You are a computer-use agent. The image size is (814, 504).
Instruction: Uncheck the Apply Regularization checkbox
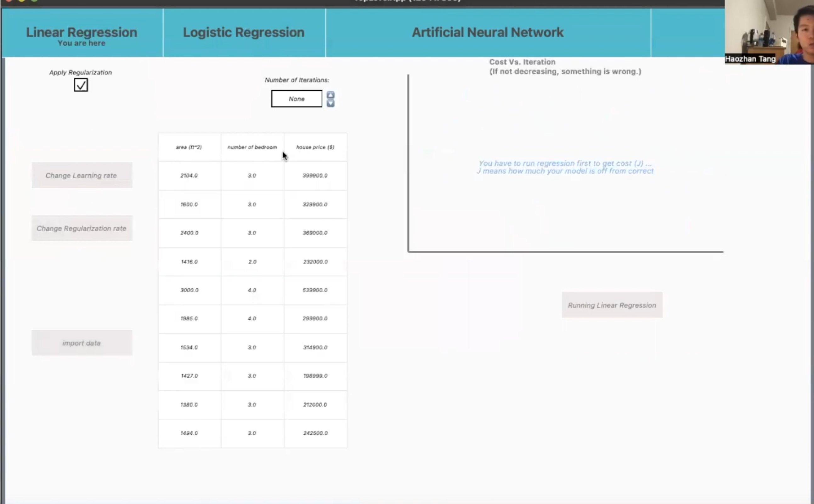coord(81,85)
